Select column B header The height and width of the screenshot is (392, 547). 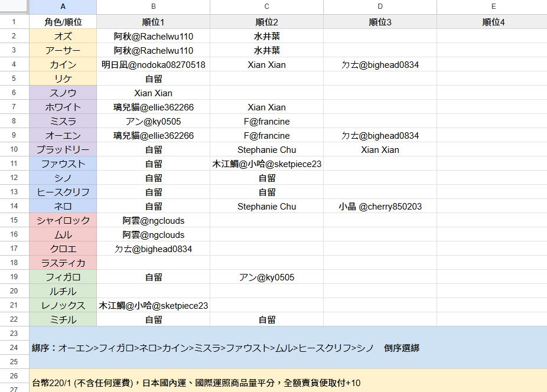point(153,6)
